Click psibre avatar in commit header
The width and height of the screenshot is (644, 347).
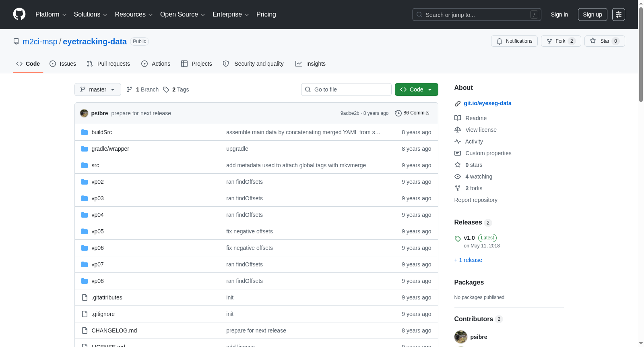point(84,113)
